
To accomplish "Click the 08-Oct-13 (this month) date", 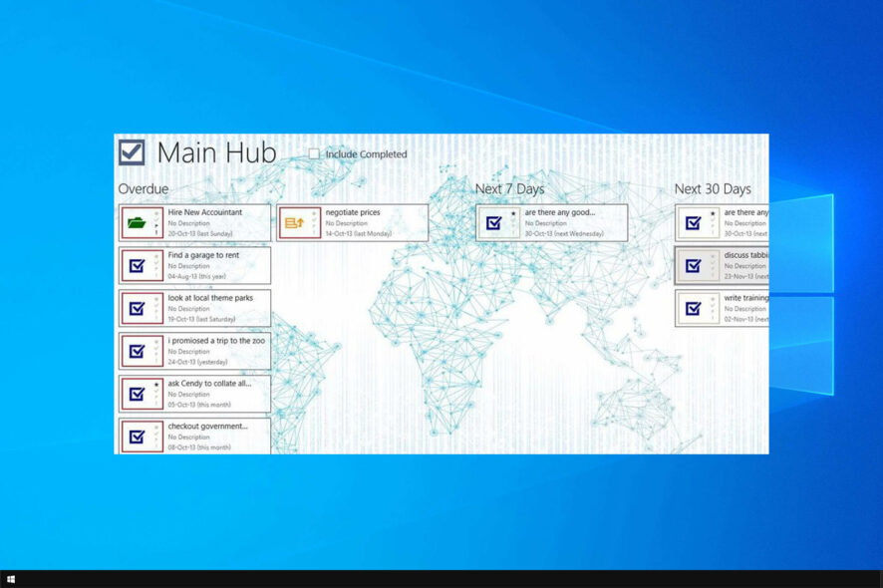I will point(199,447).
